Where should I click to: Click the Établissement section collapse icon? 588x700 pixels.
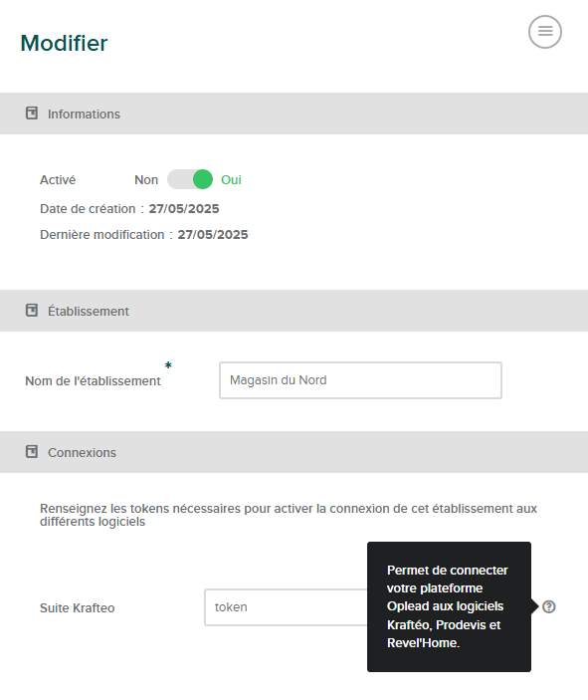tap(32, 310)
